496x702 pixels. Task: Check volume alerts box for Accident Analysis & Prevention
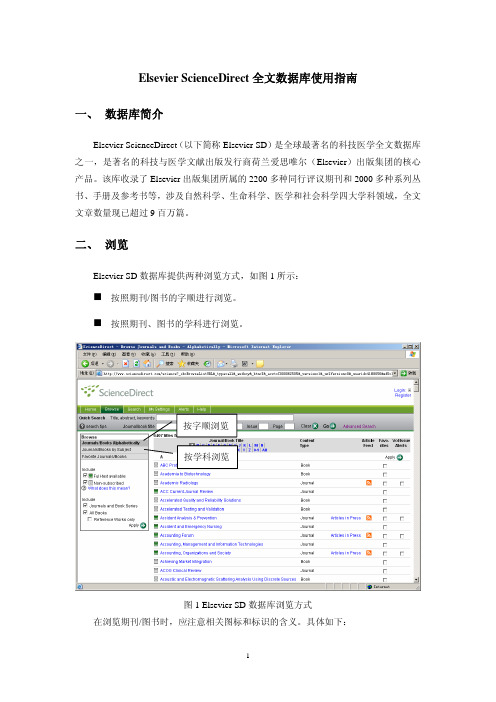pyautogui.click(x=402, y=518)
